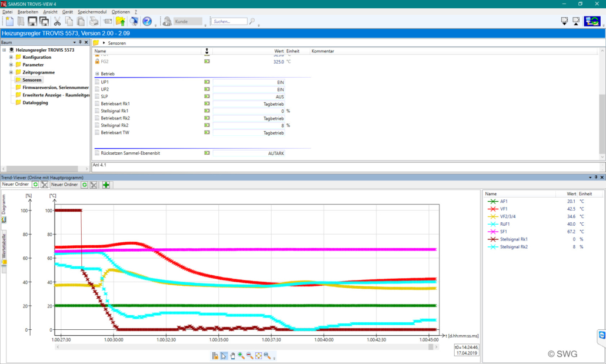Screen dimensions: 606x364
Task: Click the upload-from-device arrow up icon
Action: (x=576, y=21)
